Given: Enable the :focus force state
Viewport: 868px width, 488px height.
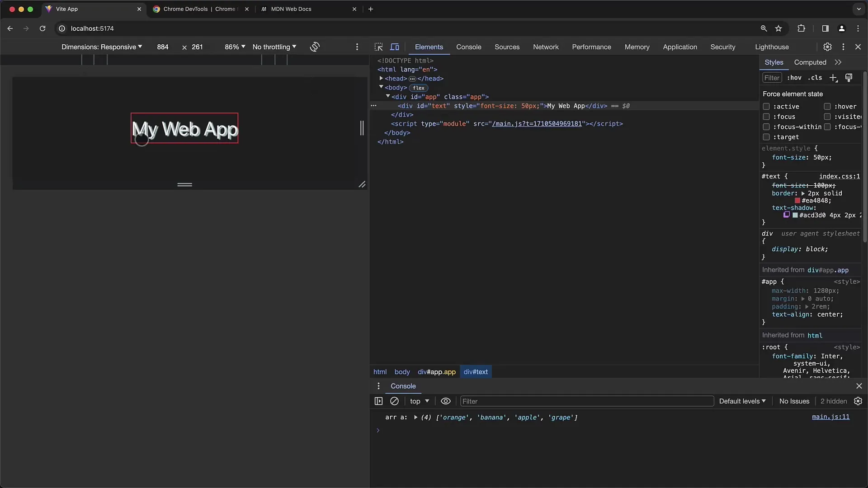Looking at the screenshot, I should pyautogui.click(x=766, y=117).
